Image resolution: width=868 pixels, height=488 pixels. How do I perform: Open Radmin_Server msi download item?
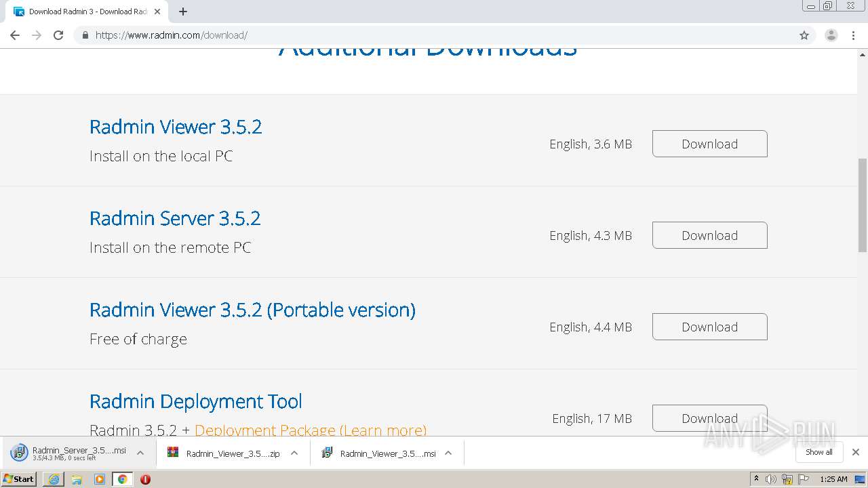click(68, 453)
